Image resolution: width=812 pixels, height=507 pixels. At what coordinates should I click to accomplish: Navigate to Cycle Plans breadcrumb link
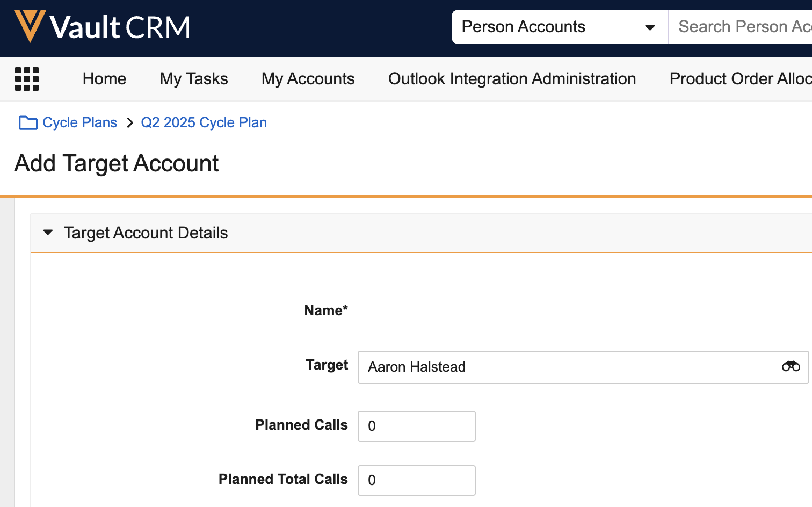point(79,123)
